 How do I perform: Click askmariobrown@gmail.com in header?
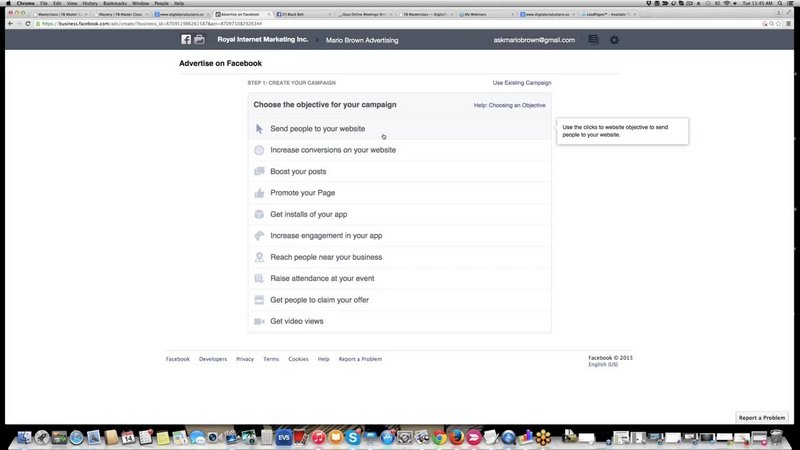(534, 40)
